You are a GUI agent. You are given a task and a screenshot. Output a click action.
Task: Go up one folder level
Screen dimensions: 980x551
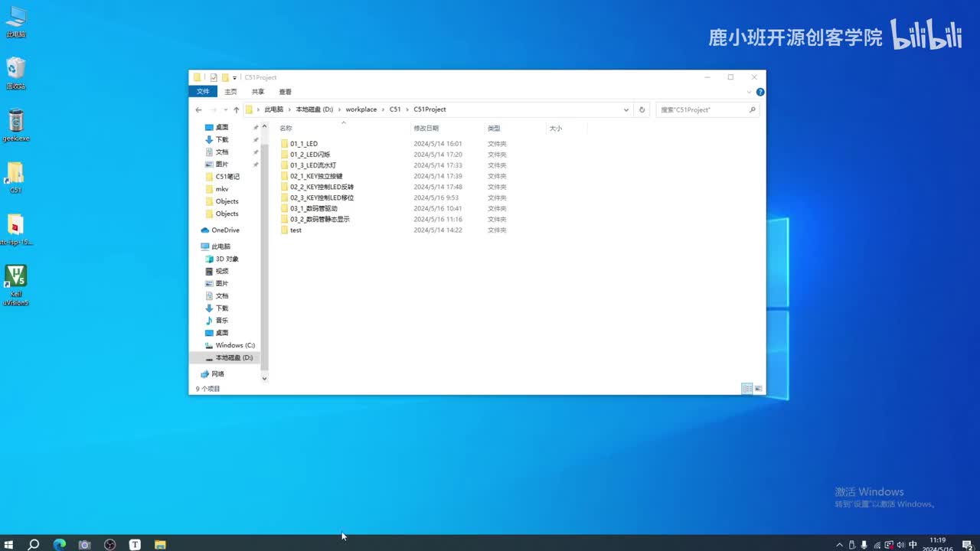[236, 109]
